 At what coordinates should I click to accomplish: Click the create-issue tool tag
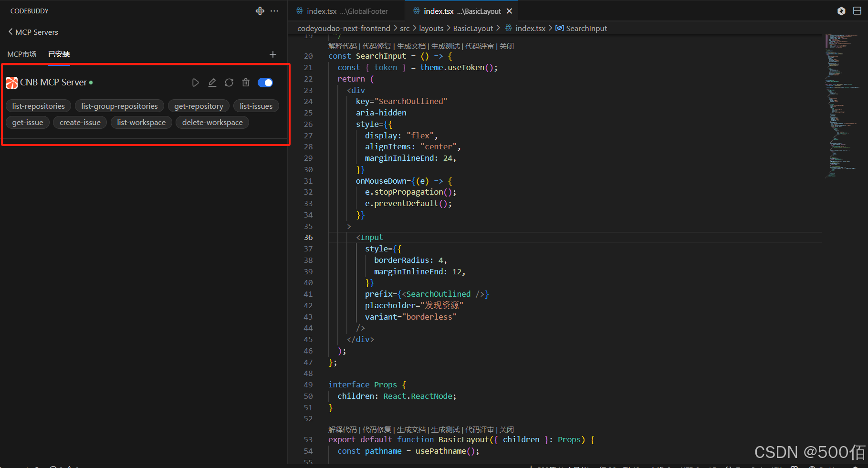[80, 122]
